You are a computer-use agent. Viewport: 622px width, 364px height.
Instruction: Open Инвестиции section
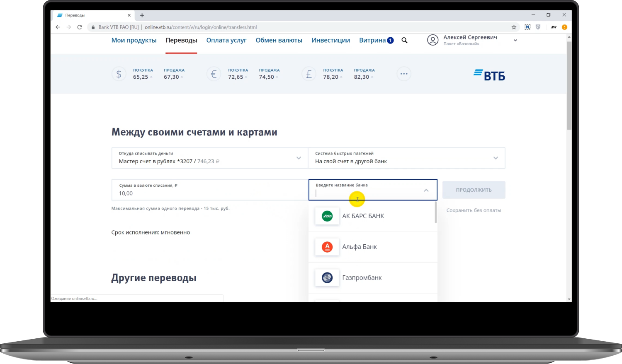click(x=330, y=40)
